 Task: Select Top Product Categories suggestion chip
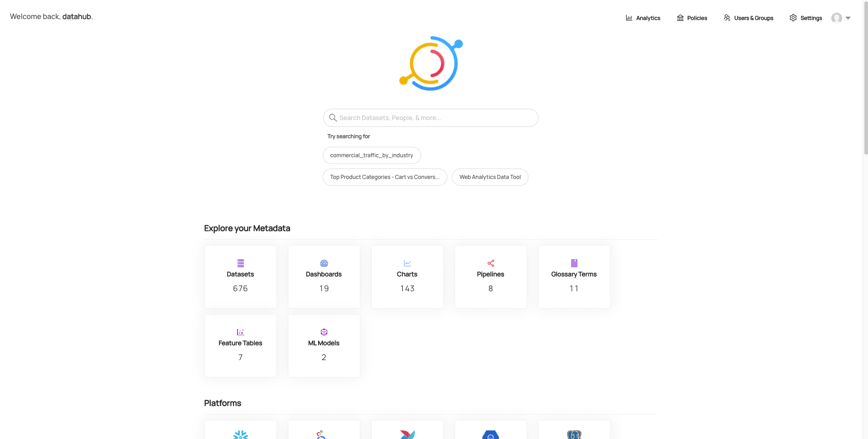385,177
